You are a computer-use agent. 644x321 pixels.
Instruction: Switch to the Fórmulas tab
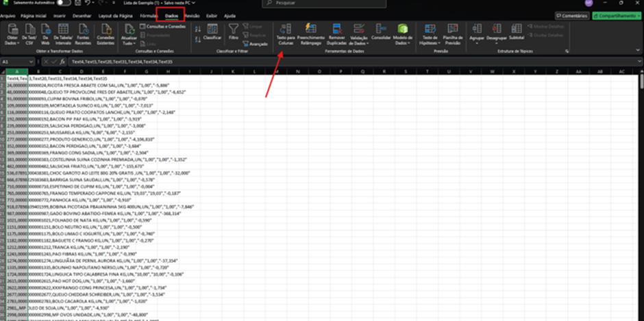(149, 16)
